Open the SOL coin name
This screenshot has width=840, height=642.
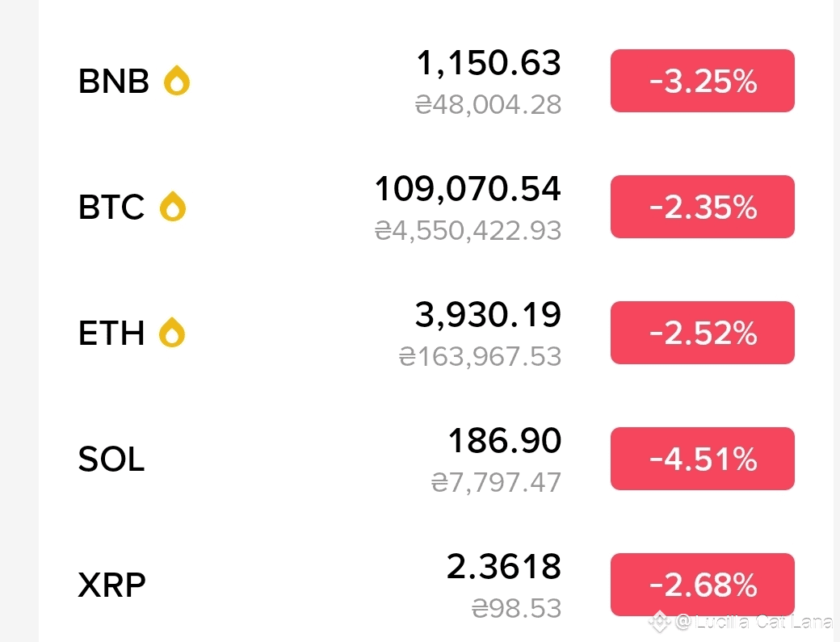coord(111,459)
